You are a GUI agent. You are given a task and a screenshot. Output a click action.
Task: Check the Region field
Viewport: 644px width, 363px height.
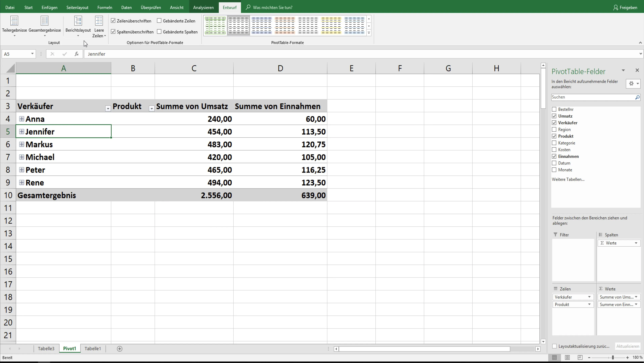pos(554,130)
